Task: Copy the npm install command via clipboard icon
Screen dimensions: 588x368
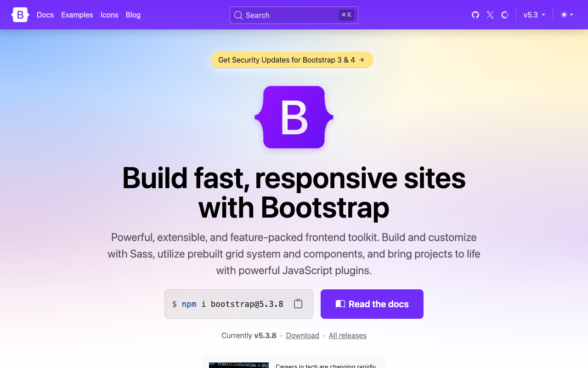Action: [298, 304]
